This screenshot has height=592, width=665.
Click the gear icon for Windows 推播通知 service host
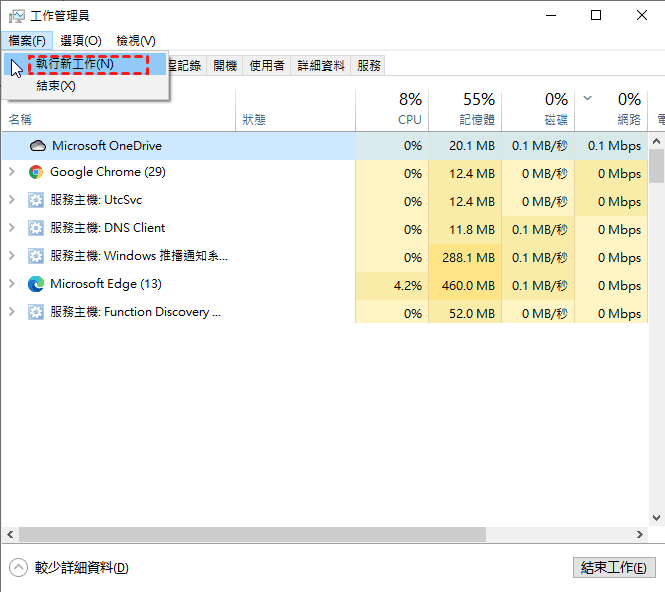(x=36, y=256)
